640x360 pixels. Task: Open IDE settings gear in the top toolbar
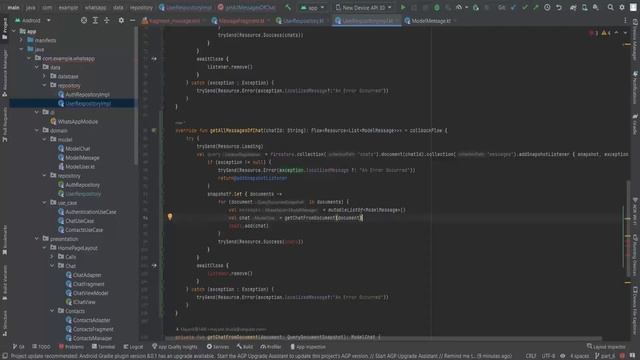point(622,7)
